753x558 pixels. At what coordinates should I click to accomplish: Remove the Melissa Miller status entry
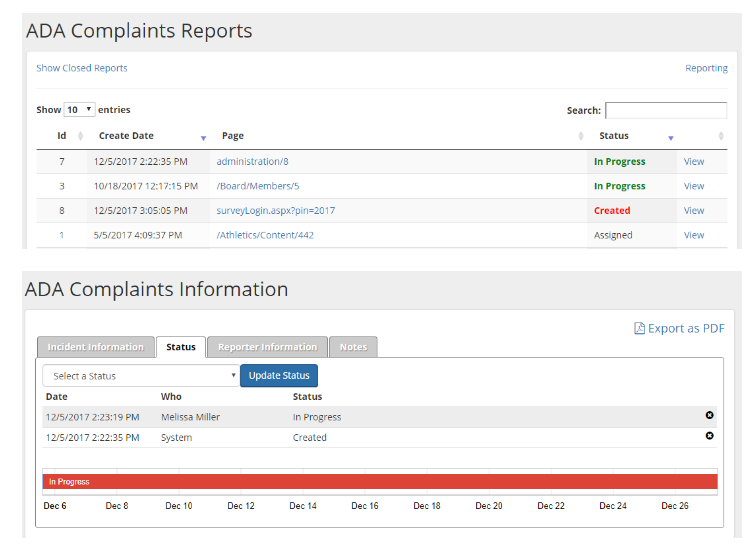710,415
